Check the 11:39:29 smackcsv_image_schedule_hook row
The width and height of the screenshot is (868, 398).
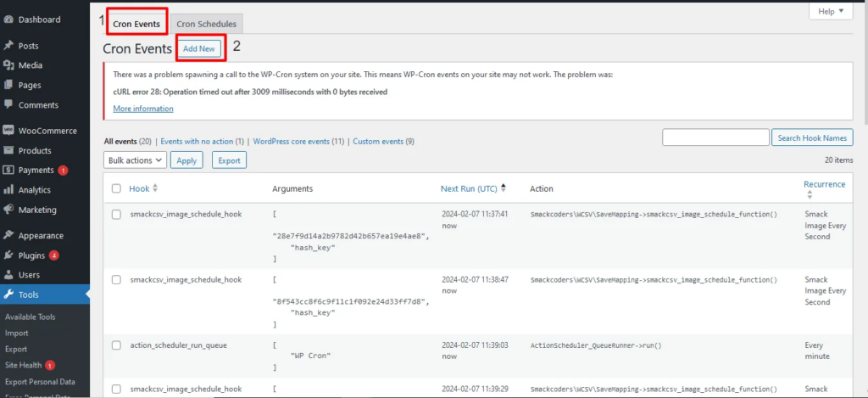tap(116, 389)
